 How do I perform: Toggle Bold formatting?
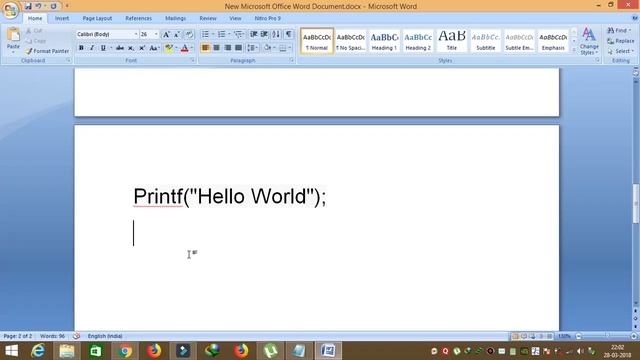[81, 48]
